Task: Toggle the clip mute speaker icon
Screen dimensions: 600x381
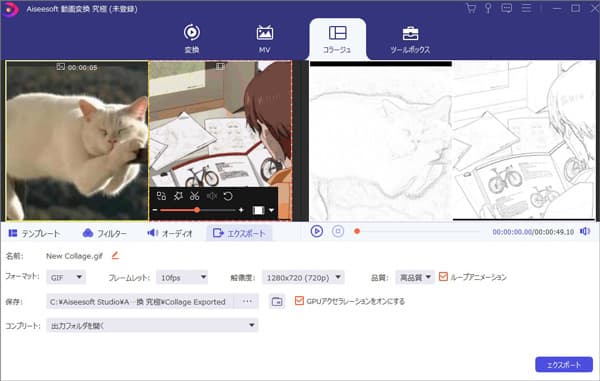Action: (x=212, y=196)
